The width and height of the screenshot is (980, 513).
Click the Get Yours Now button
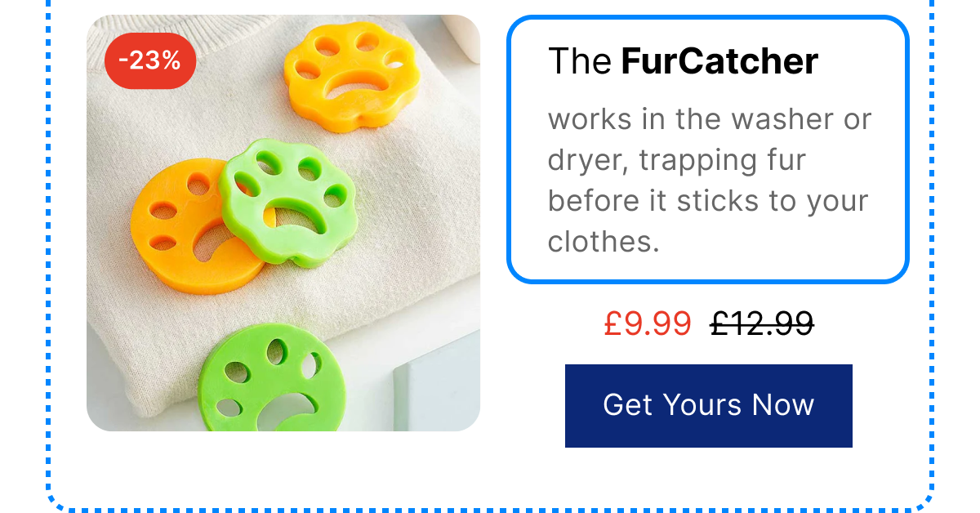coord(708,405)
